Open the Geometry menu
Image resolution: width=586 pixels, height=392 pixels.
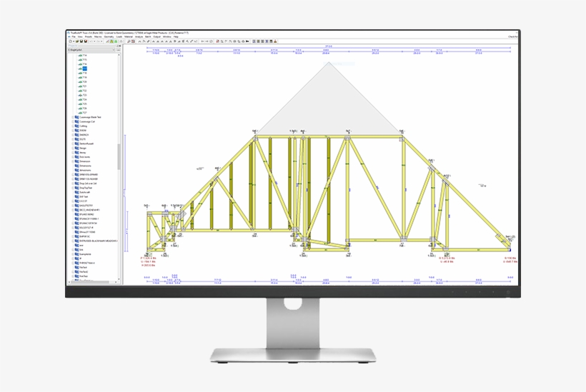coord(109,37)
